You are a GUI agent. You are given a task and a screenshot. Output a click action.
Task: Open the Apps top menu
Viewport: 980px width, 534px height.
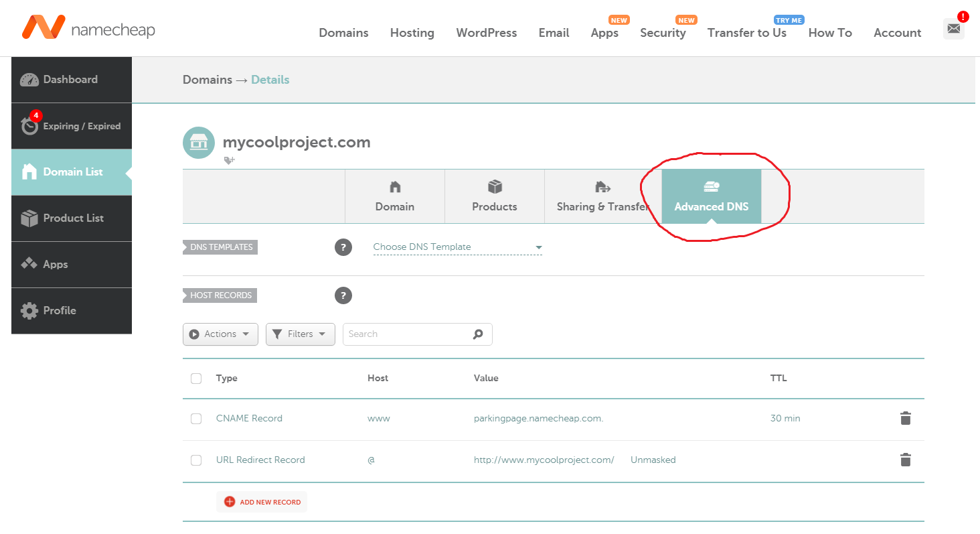coord(604,33)
